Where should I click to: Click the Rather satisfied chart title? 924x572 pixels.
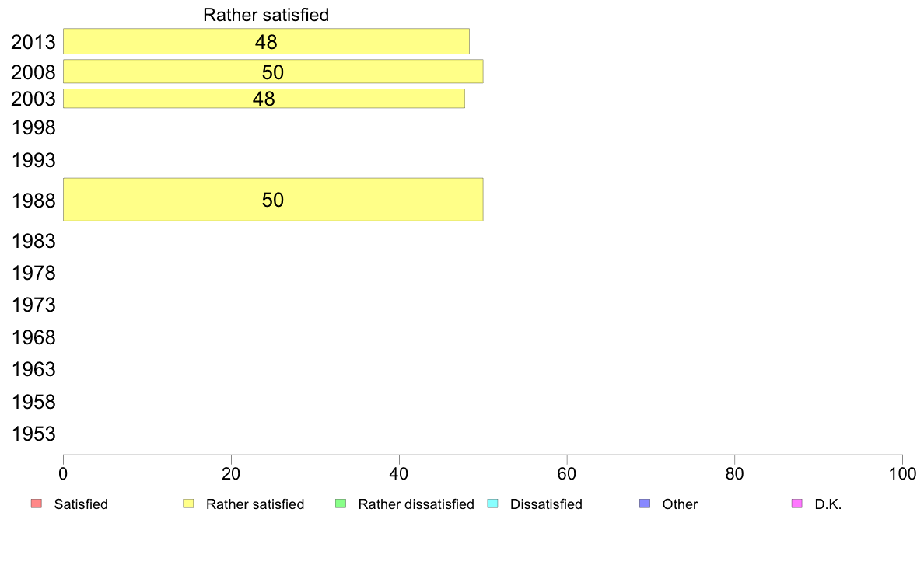pyautogui.click(x=266, y=15)
